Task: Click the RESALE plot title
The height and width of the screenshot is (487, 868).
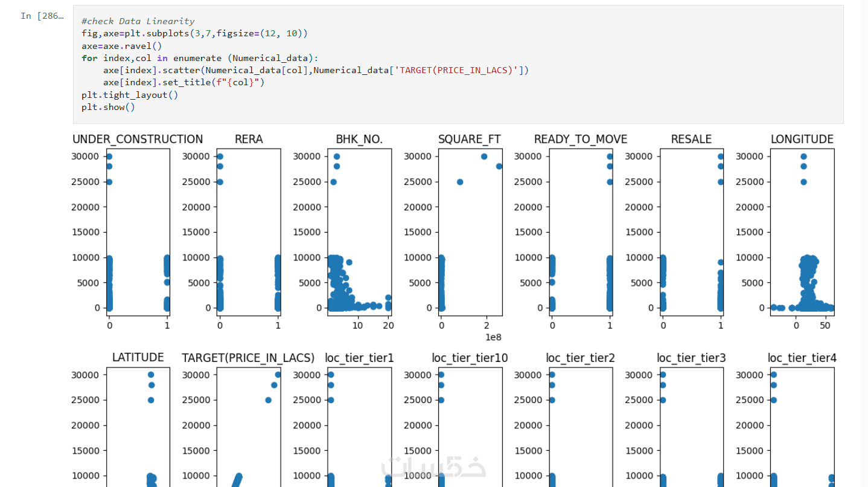Action: click(x=691, y=139)
